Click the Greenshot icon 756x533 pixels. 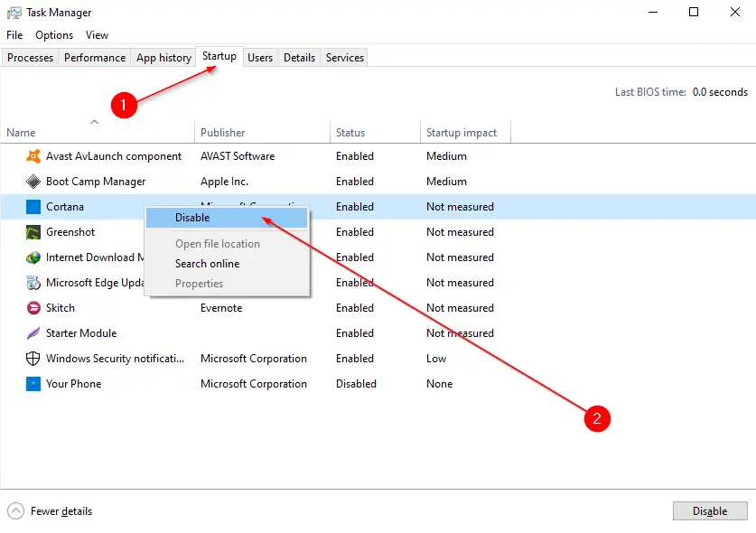tap(33, 232)
